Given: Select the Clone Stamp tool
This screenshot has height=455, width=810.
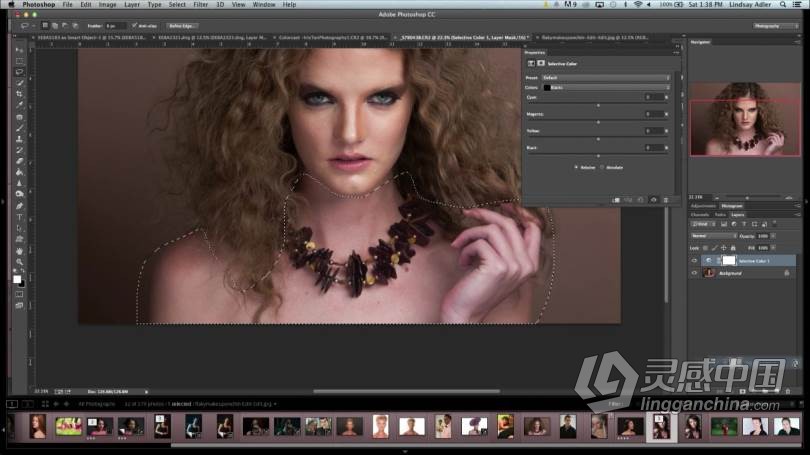Looking at the screenshot, I should (x=19, y=139).
